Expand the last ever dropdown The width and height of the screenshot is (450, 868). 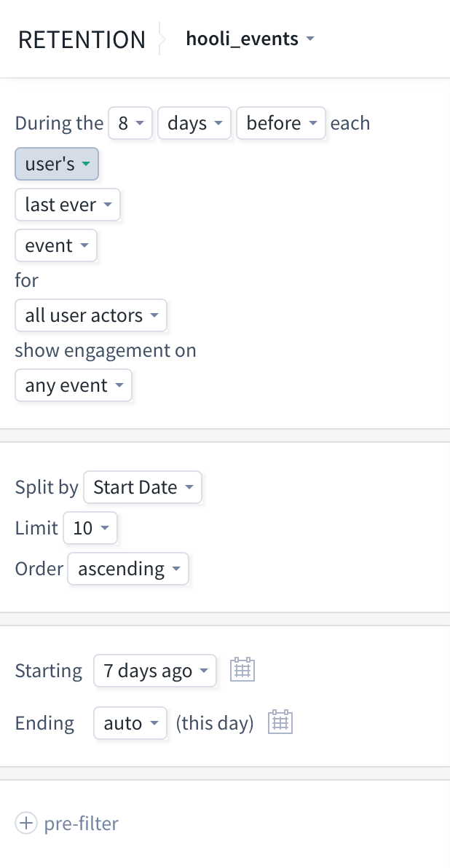[68, 205]
